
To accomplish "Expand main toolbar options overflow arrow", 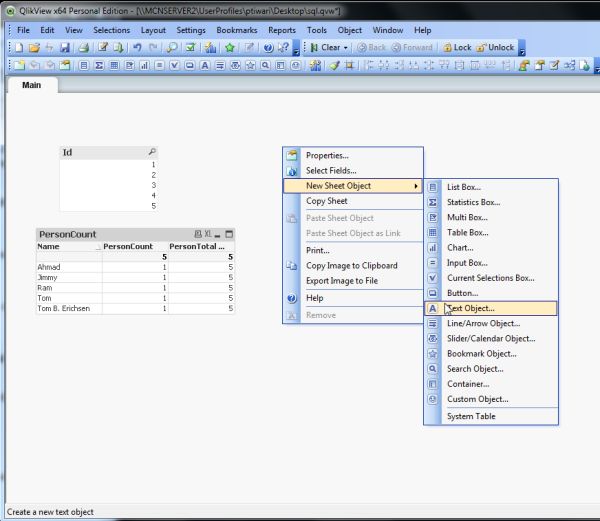I will [x=296, y=52].
